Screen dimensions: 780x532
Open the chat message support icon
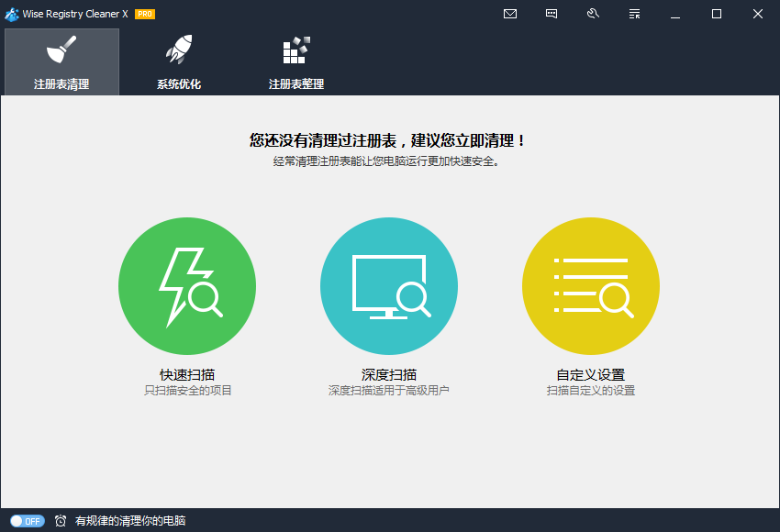point(552,14)
